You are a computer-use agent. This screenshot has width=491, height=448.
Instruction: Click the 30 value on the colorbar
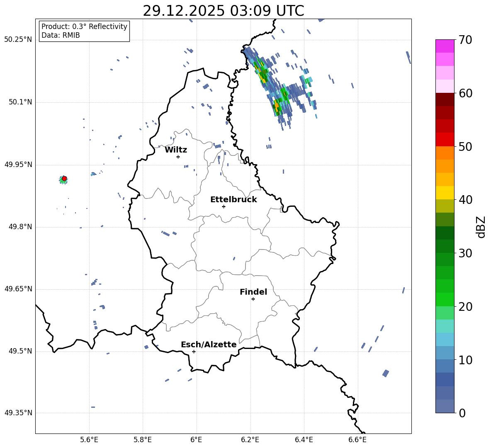coord(465,253)
